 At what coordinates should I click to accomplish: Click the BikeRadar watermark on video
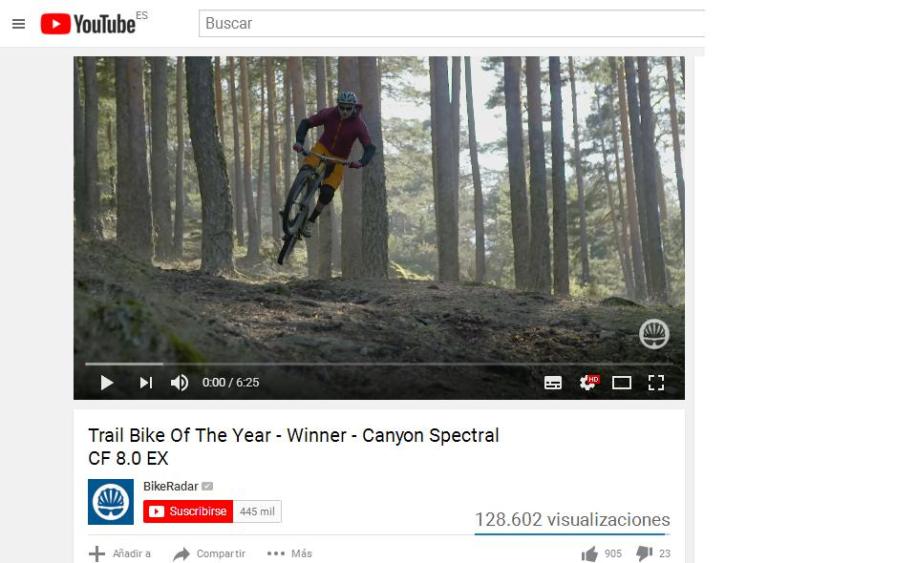[654, 334]
